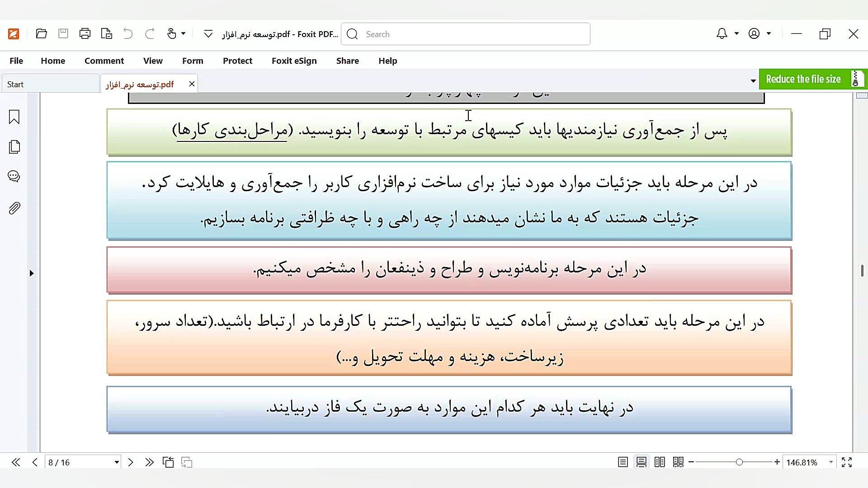Expand the tab list dropdown arrow
The width and height of the screenshot is (868, 488).
[753, 81]
